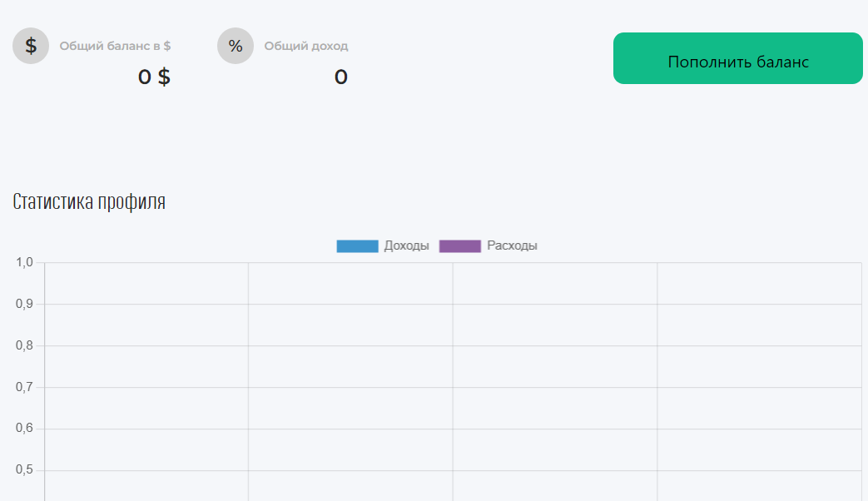Click the percent income icon

click(236, 46)
